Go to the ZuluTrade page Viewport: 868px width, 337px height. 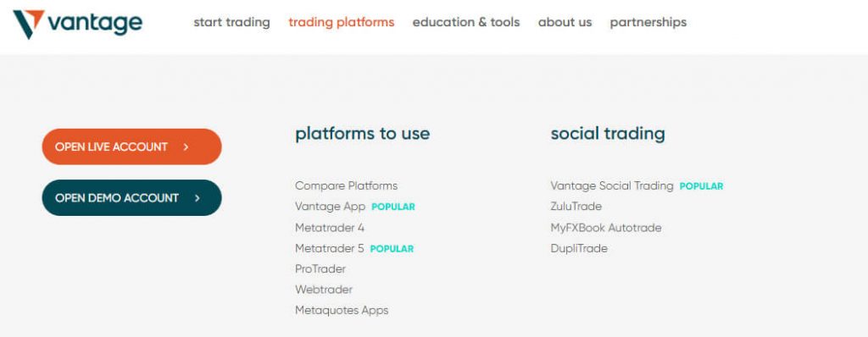(576, 207)
